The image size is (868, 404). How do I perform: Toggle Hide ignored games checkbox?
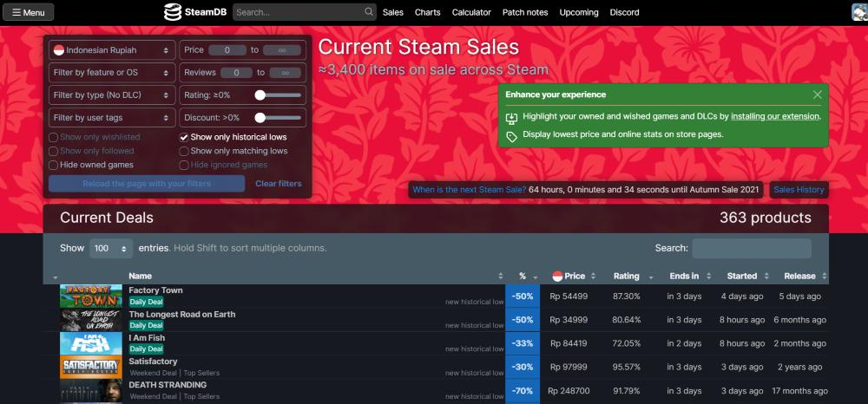[x=184, y=165]
